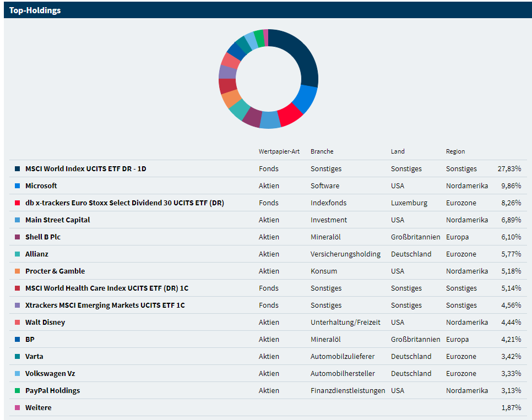Image resolution: width=532 pixels, height=420 pixels.
Task: Click the dark navy swatch beside MSCI World Index
Action: 17,168
